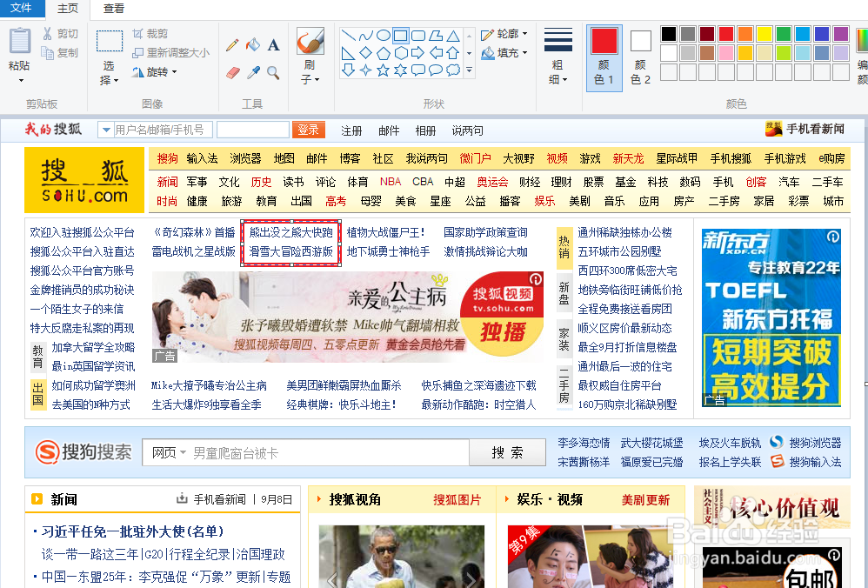
Task: Open the 文件 (File) menu tab
Action: pos(21,9)
